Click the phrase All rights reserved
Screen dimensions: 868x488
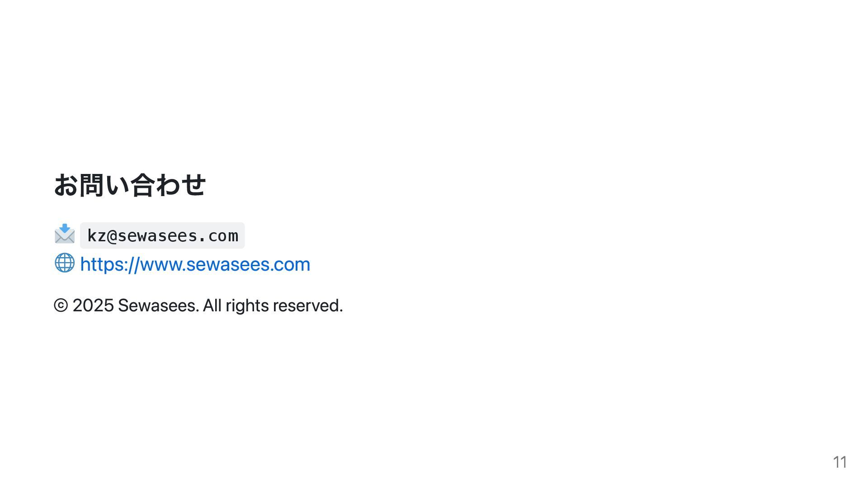click(273, 305)
